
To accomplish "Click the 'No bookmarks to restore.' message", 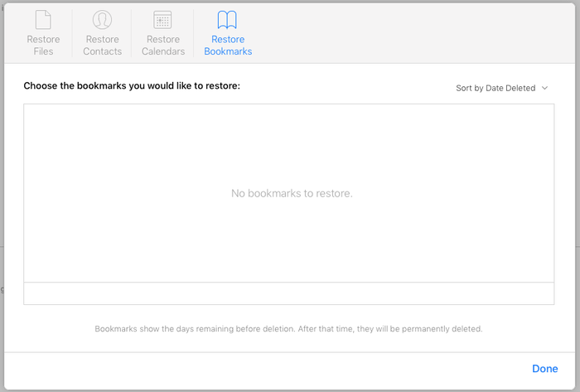I will (x=292, y=193).
